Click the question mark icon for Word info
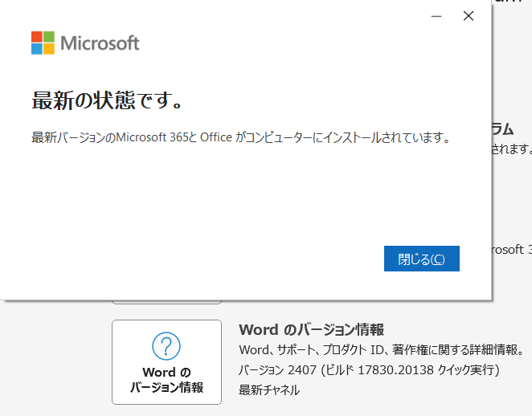Screen dimensions: 532x416 click(166, 346)
